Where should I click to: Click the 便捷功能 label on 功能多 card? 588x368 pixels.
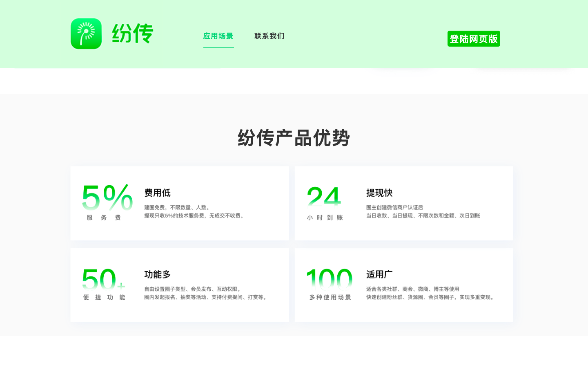tap(104, 298)
